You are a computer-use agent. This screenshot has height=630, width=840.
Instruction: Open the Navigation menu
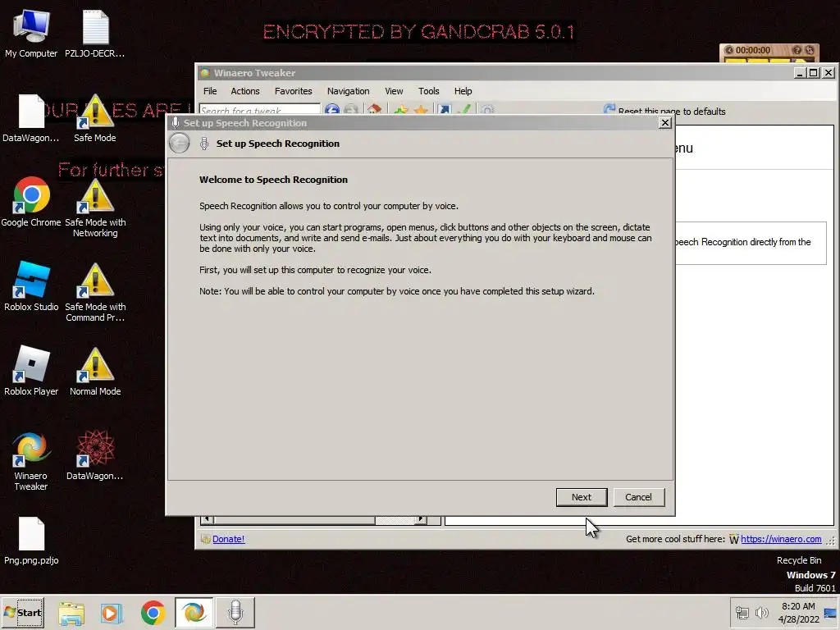tap(348, 91)
